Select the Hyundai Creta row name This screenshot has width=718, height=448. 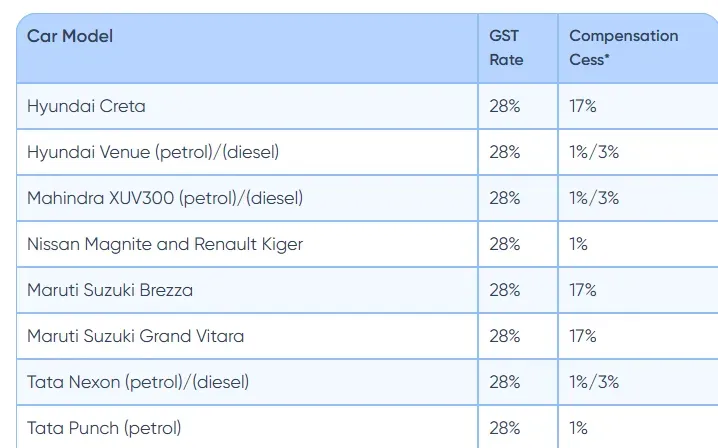86,106
